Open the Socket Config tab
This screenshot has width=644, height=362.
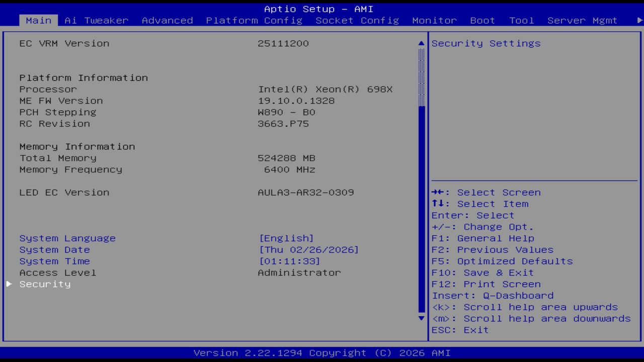[x=357, y=20]
